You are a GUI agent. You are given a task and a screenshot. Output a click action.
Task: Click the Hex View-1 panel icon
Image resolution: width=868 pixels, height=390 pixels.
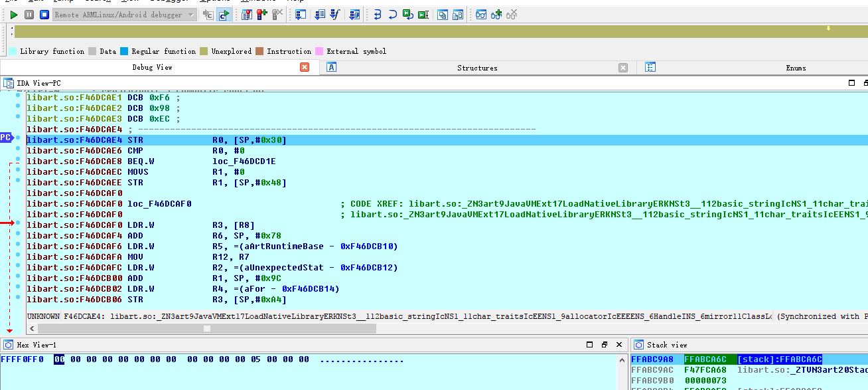point(9,345)
